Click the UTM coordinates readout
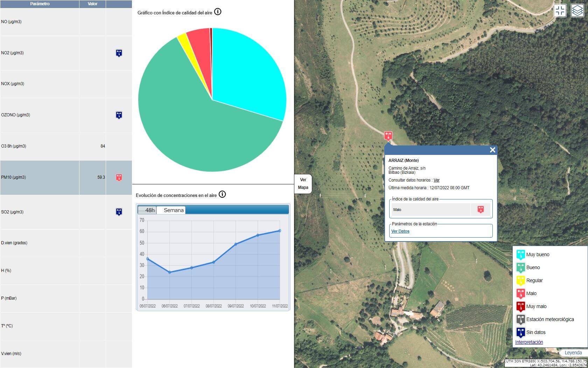The image size is (588, 368). tap(546, 363)
